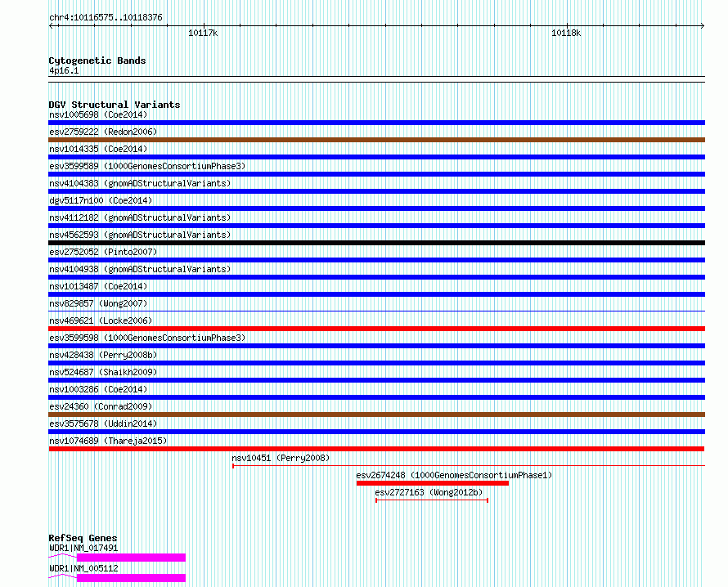Click the DGV Structural Variants track heading
Image resolution: width=728 pixels, height=587 pixels.
tap(115, 105)
